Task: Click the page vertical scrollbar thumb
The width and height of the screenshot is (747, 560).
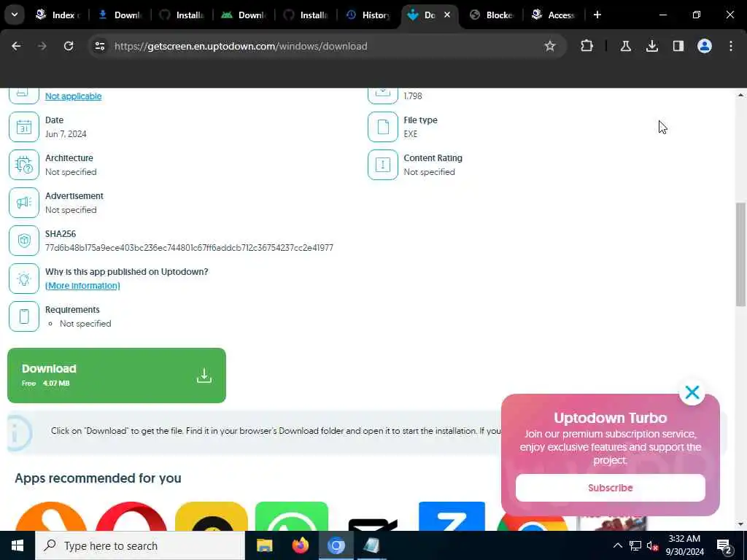Action: pos(740,254)
